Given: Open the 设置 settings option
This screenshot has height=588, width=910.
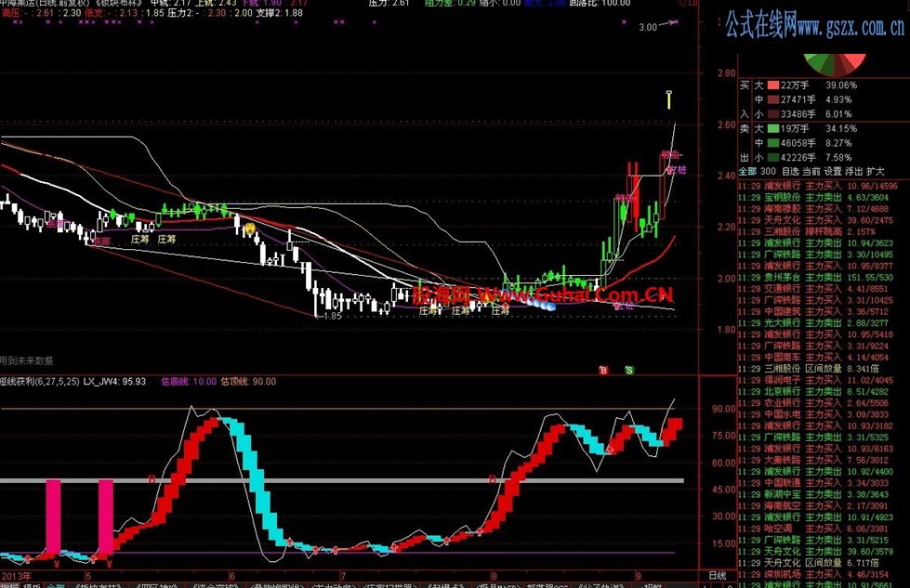Looking at the screenshot, I should click(833, 172).
